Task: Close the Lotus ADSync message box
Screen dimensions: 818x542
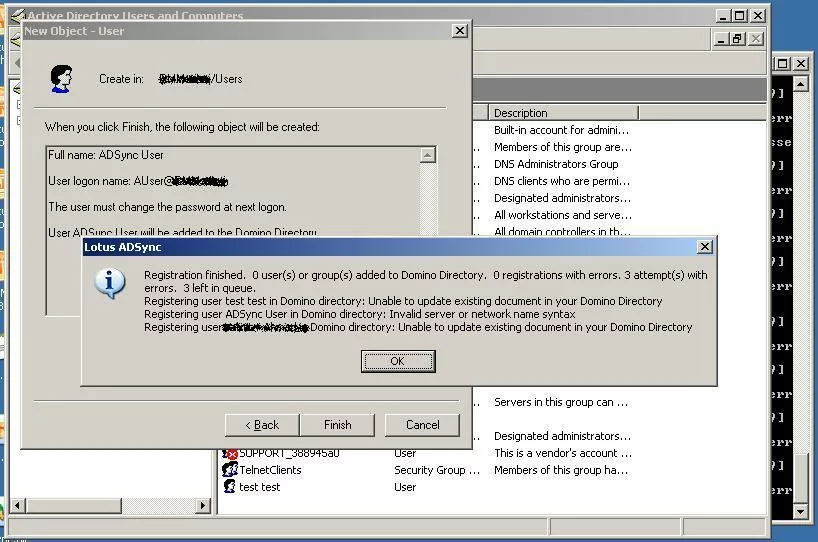Action: click(705, 247)
